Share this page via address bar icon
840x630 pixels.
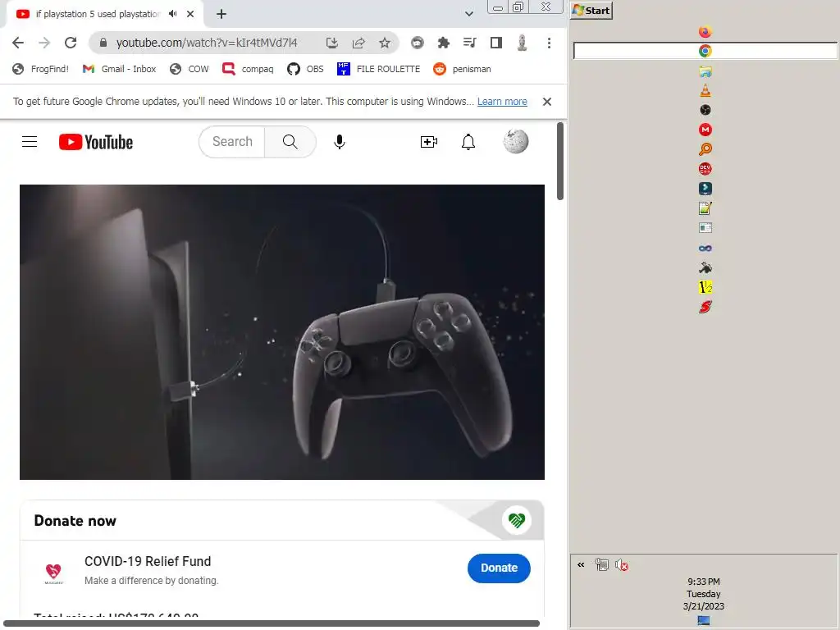click(x=358, y=43)
